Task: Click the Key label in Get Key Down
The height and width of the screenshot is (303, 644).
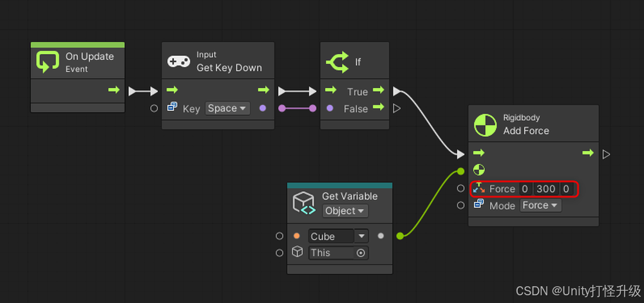Action: 191,109
